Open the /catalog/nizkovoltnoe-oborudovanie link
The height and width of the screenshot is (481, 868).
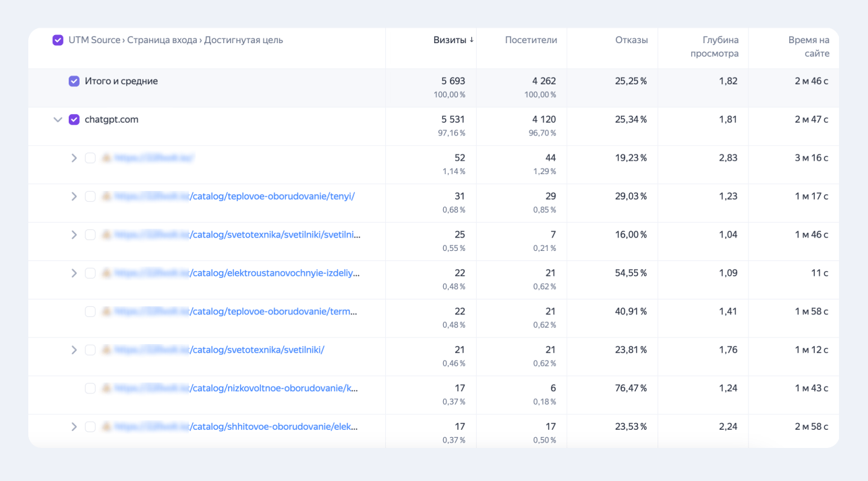[x=274, y=389]
